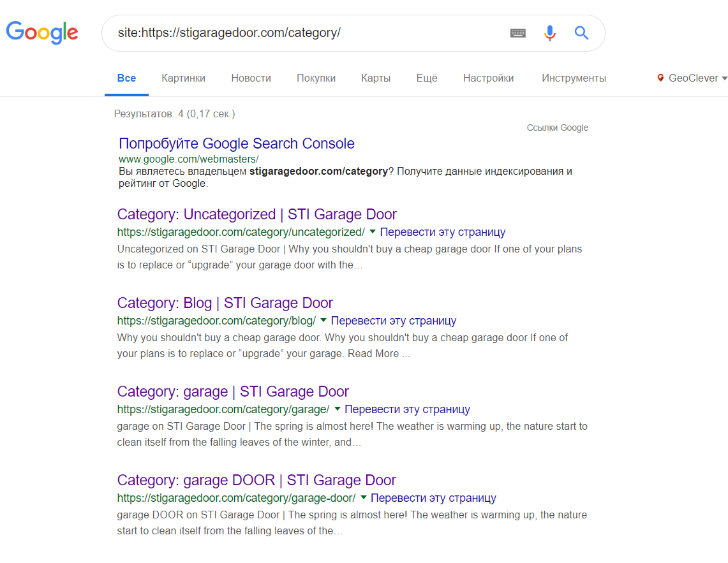This screenshot has width=728, height=563.
Task: Expand arrow next to uncategorized URL
Action: [x=373, y=231]
